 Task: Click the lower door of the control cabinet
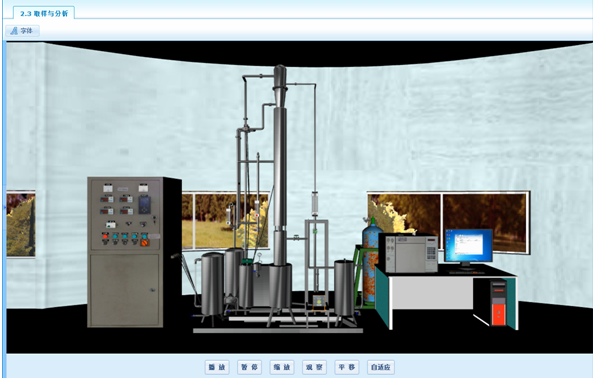point(125,290)
